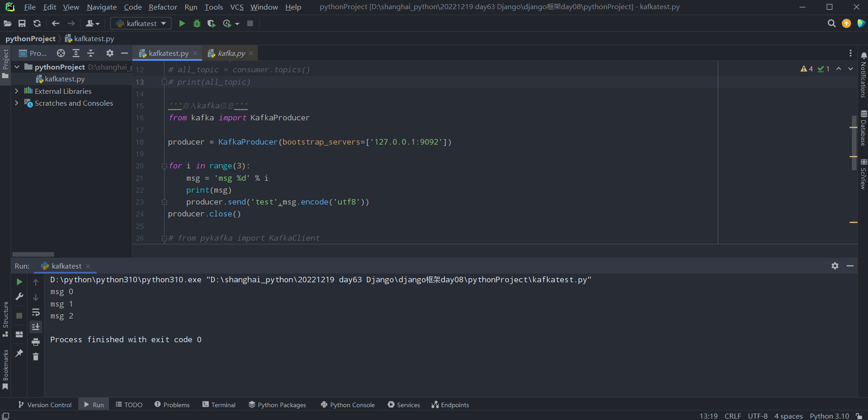Hide the Run tool window

(850, 266)
